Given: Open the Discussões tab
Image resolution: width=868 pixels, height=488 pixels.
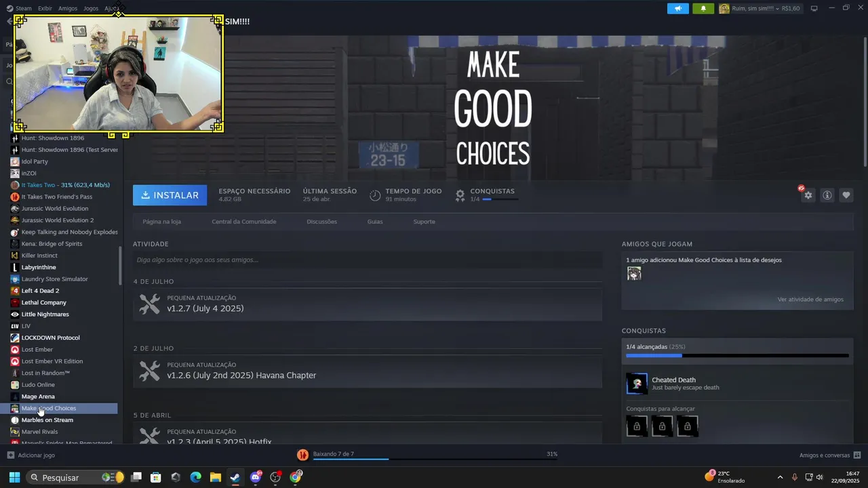Looking at the screenshot, I should point(321,222).
